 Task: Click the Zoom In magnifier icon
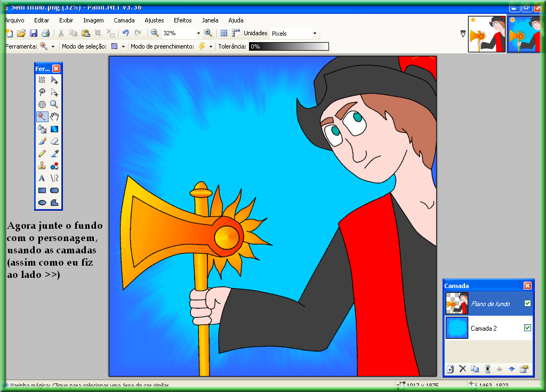[x=208, y=33]
